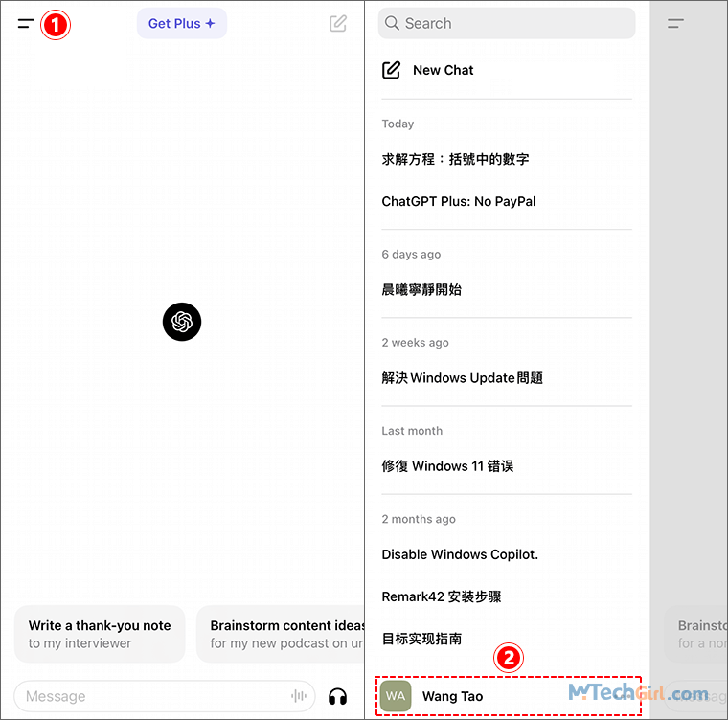The image size is (728, 720).
Task: Select Brainstorm content ideas suggestion card
Action: pos(281,634)
